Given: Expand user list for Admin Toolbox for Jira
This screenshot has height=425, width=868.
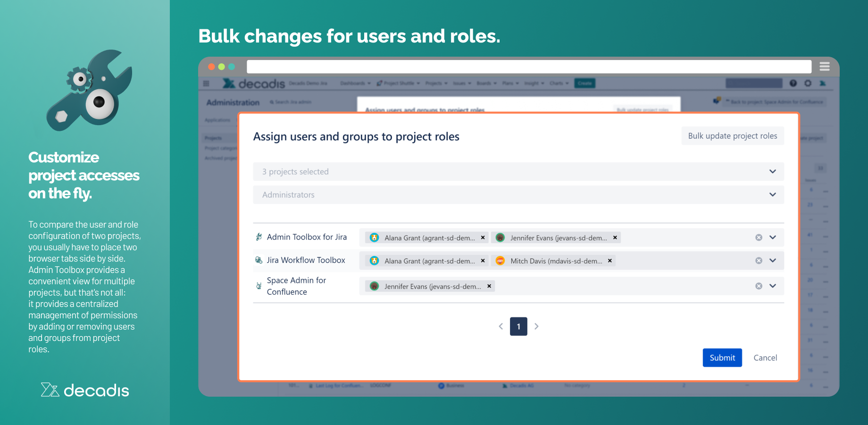Looking at the screenshot, I should point(773,238).
